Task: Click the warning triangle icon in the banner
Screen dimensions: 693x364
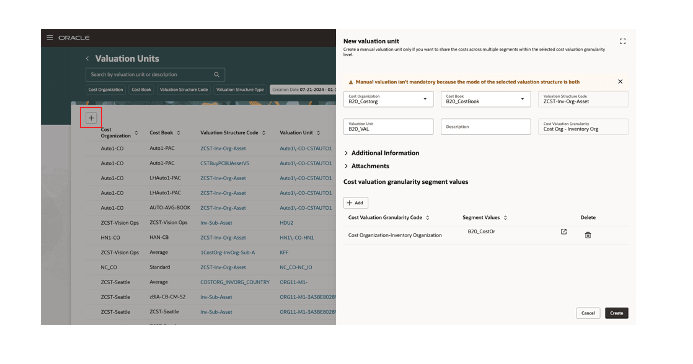Action: 351,82
